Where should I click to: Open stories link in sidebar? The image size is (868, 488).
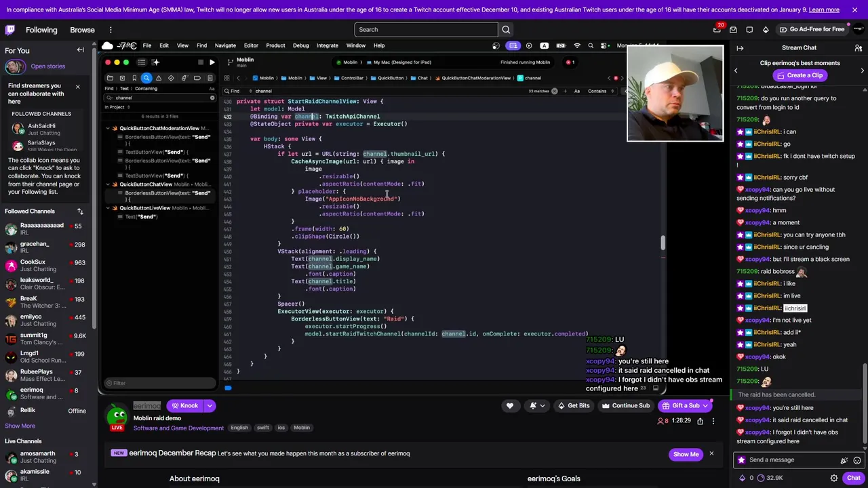(x=47, y=66)
